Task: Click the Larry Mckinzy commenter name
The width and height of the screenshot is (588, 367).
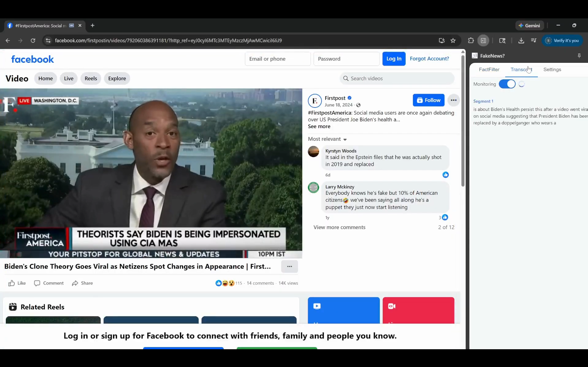Action: tap(340, 187)
